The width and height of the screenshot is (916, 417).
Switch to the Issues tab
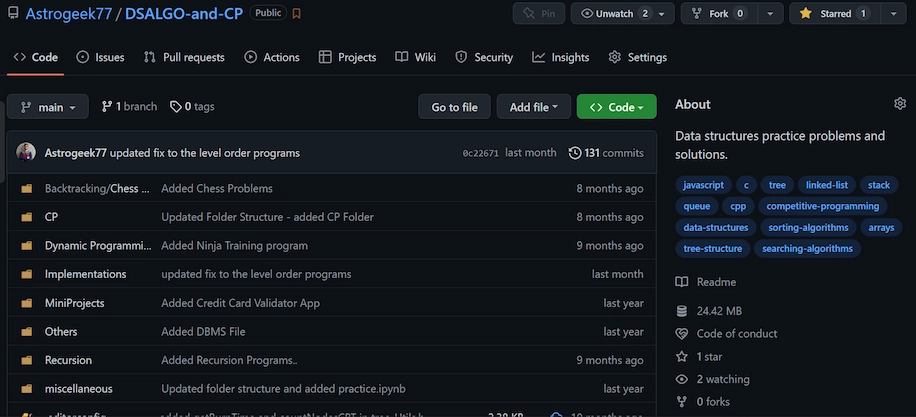click(100, 57)
